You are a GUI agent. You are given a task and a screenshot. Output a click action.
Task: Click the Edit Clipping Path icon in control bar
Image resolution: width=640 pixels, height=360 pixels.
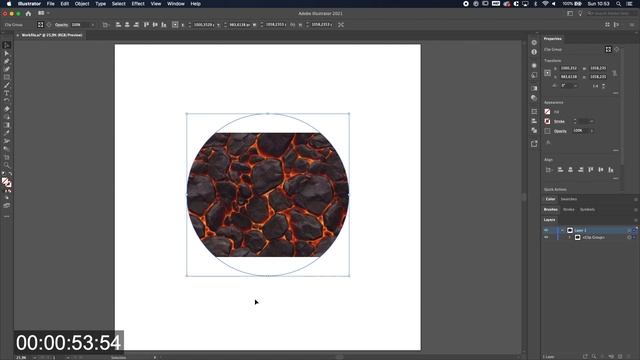point(40,24)
